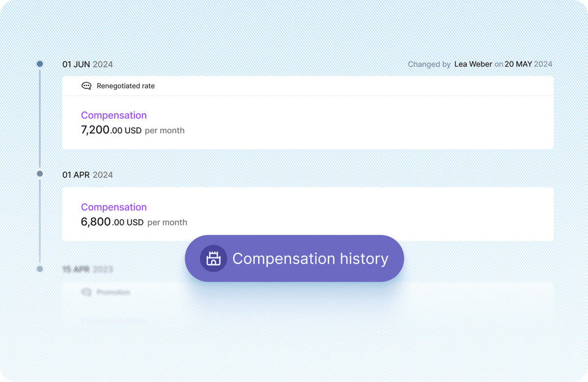Click the 6,800.00 USD amount
Image resolution: width=588 pixels, height=382 pixels.
point(112,222)
